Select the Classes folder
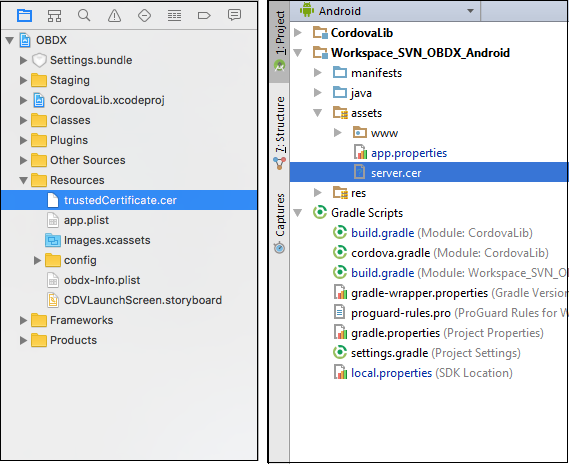 (x=70, y=120)
